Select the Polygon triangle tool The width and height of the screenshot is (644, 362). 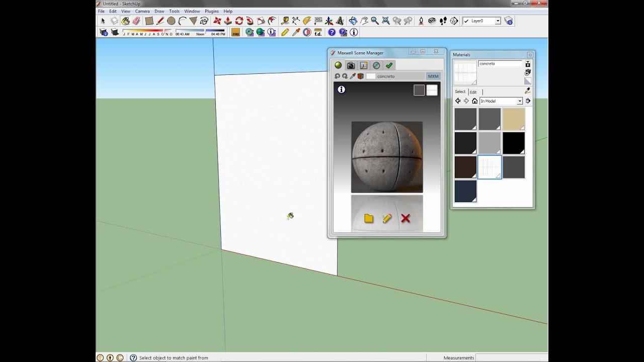193,21
